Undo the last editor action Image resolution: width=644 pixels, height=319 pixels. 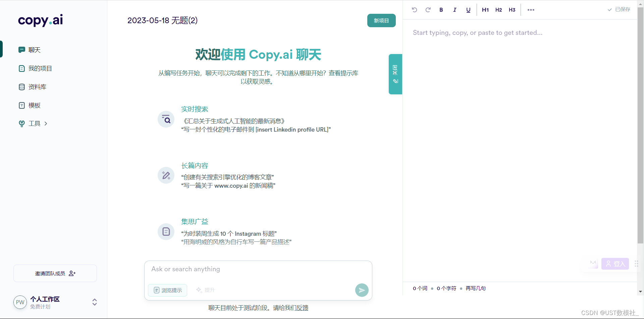coord(414,10)
